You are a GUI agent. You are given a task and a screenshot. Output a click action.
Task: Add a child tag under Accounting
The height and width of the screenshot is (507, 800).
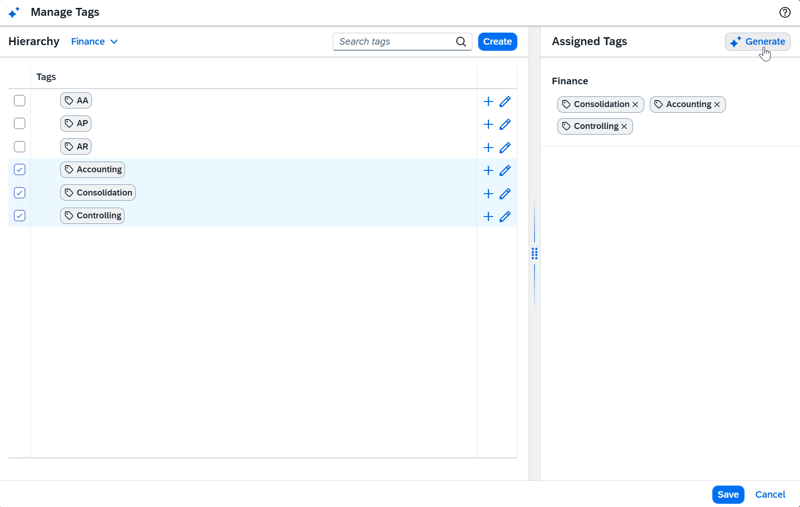(x=488, y=170)
